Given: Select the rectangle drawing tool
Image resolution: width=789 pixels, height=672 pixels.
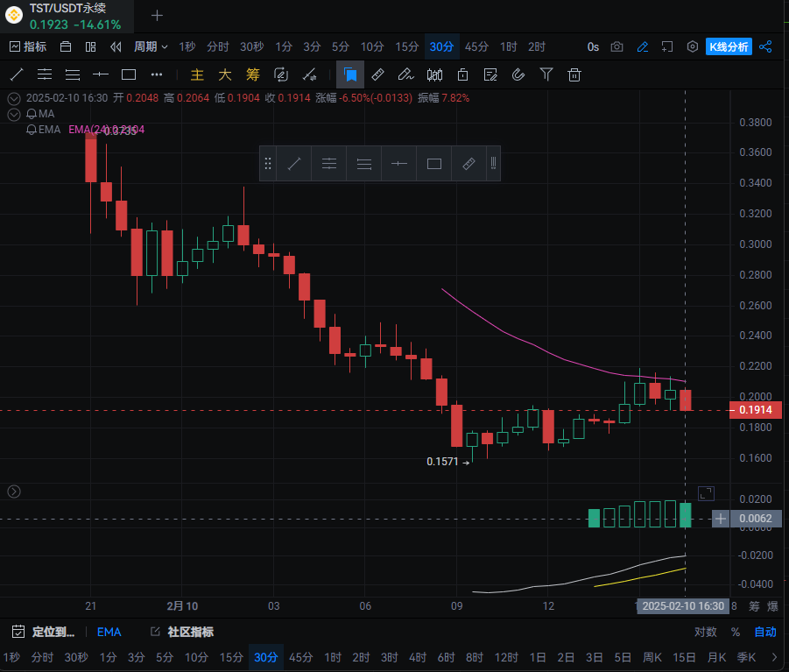Looking at the screenshot, I should click(128, 74).
